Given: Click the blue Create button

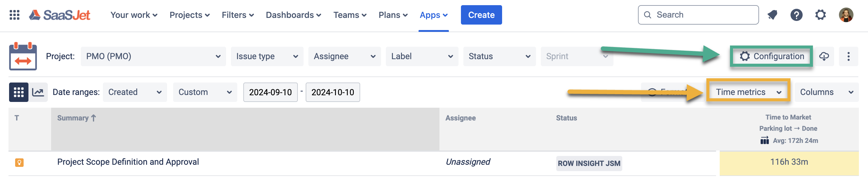Looking at the screenshot, I should coord(481,15).
